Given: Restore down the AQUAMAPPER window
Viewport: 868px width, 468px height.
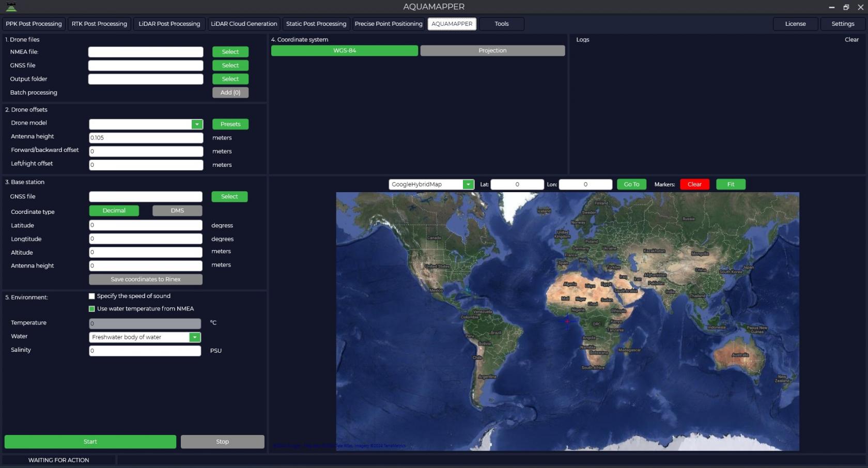Looking at the screenshot, I should [846, 7].
